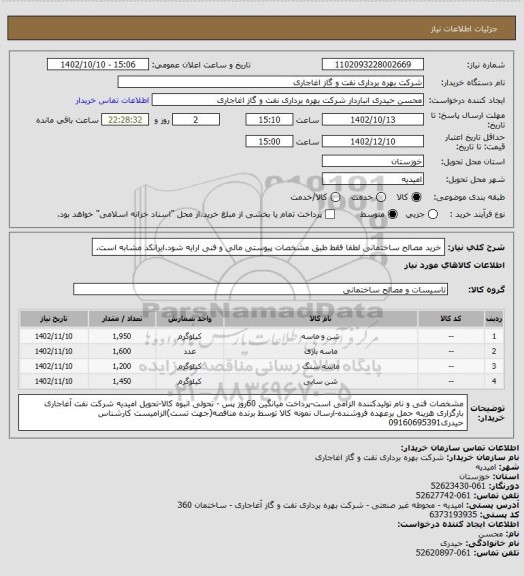Click the remaining days field showing 2
The width and height of the screenshot is (524, 576).
(196, 120)
